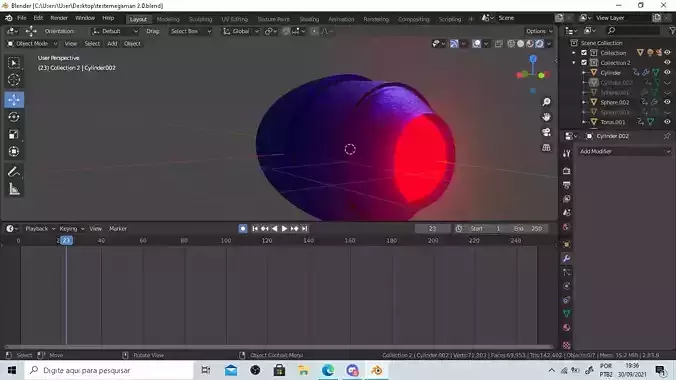Toggle camera view icon
The image size is (676, 380).
(546, 132)
